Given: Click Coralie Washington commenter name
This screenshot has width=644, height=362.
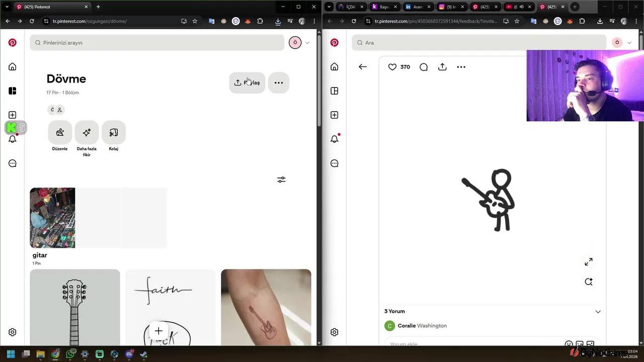Looking at the screenshot, I should (x=422, y=326).
